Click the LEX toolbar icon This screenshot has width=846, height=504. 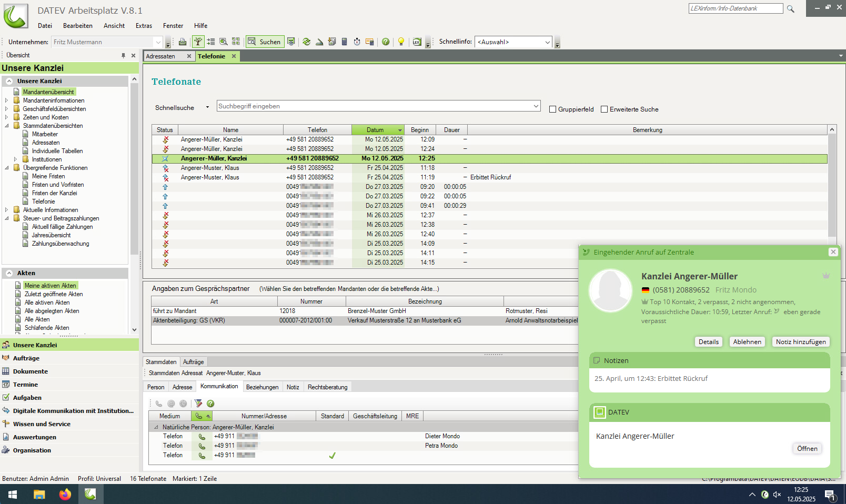coord(416,42)
